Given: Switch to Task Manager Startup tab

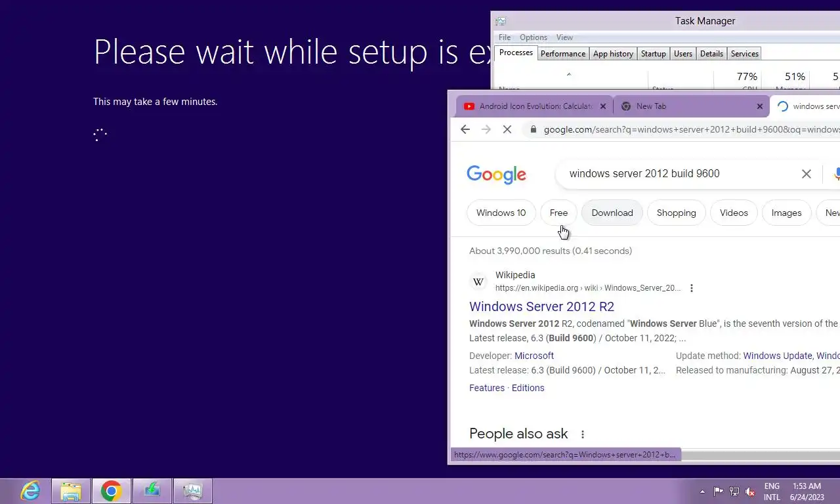Looking at the screenshot, I should pos(653,54).
